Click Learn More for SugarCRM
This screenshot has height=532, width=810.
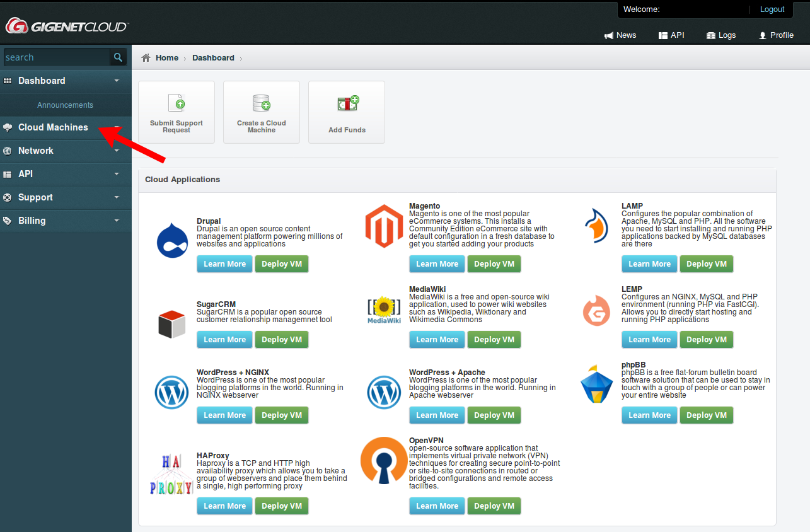(224, 340)
